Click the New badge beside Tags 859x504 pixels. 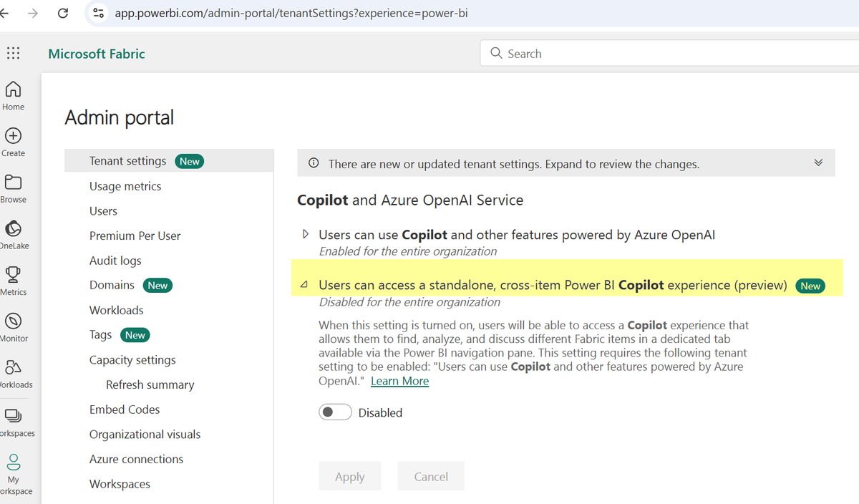click(135, 334)
